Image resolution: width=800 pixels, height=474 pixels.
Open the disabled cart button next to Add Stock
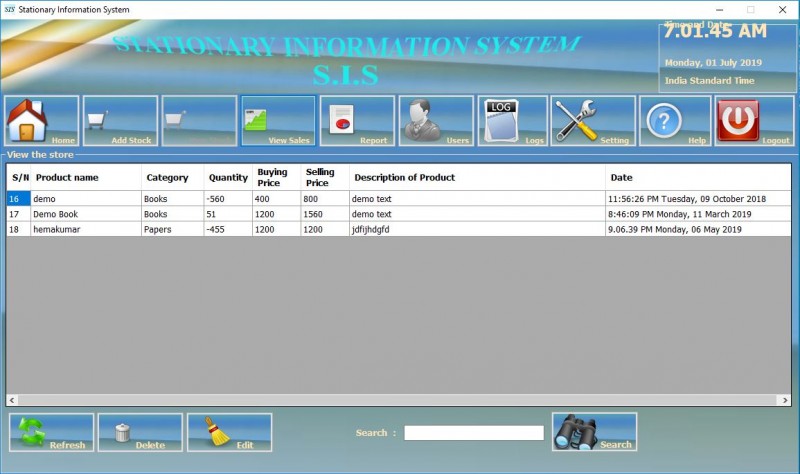[199, 121]
